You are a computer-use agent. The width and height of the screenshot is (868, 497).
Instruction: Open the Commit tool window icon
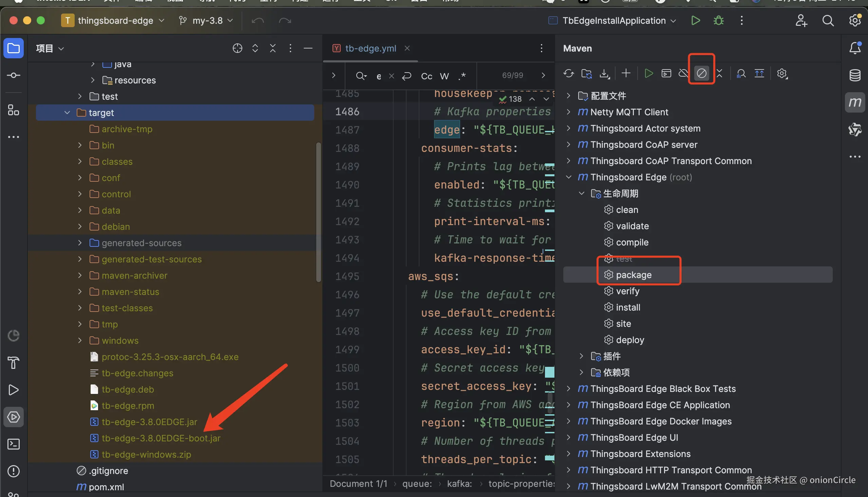pos(13,76)
